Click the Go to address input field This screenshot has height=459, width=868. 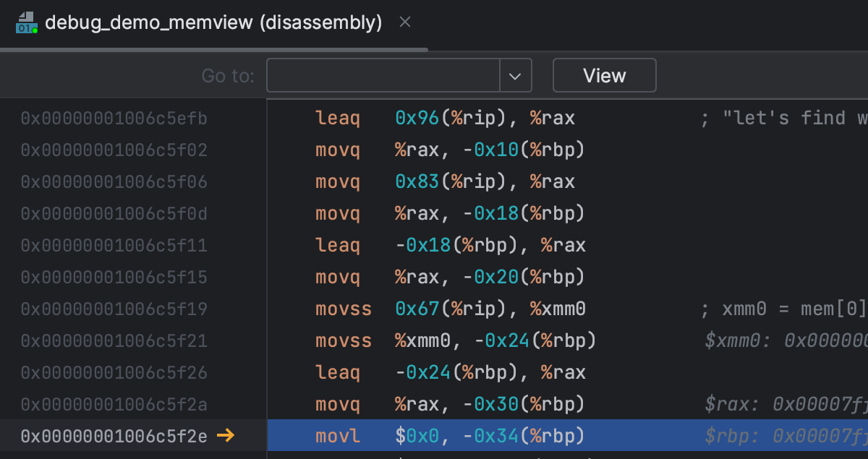383,75
